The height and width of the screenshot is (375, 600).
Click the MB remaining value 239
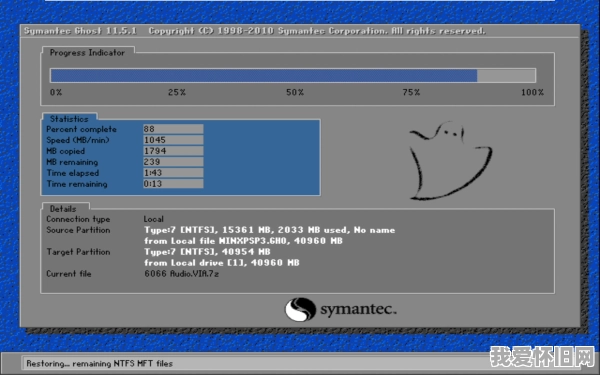click(173, 162)
